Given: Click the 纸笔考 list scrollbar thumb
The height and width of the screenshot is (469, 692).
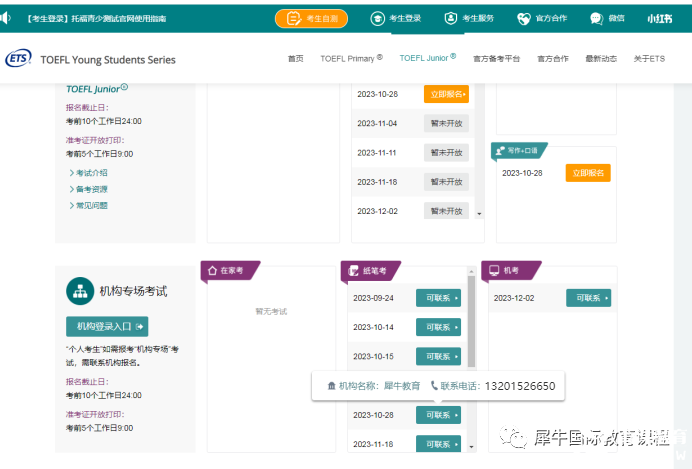Looking at the screenshot, I should coord(471,322).
